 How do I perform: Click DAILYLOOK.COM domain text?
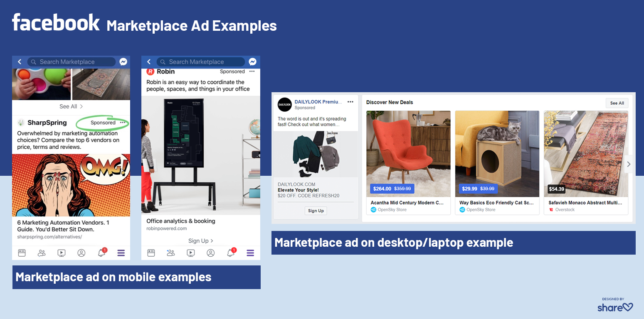tap(296, 184)
